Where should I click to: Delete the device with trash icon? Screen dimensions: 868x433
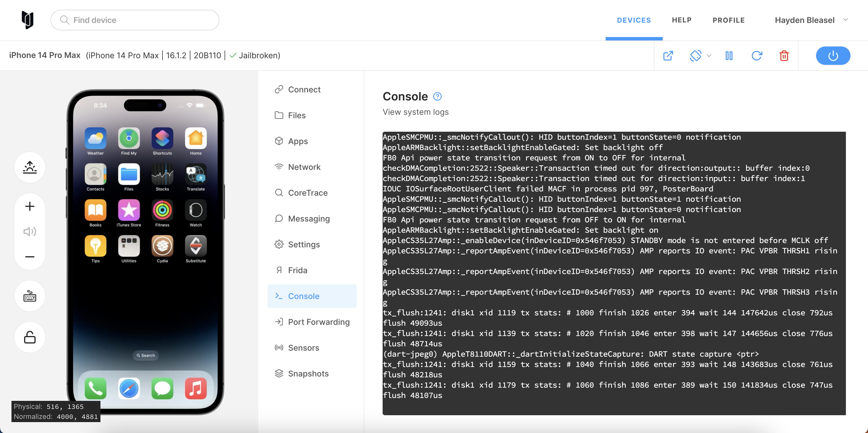click(784, 56)
